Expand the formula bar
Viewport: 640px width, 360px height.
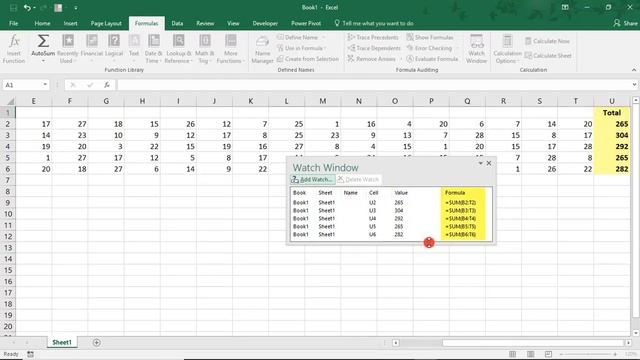click(634, 84)
